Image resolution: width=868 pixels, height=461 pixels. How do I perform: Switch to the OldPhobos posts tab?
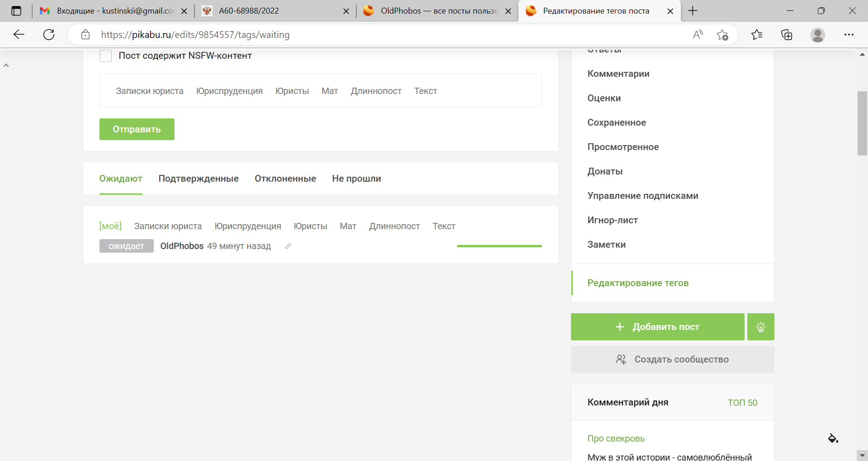click(x=437, y=11)
